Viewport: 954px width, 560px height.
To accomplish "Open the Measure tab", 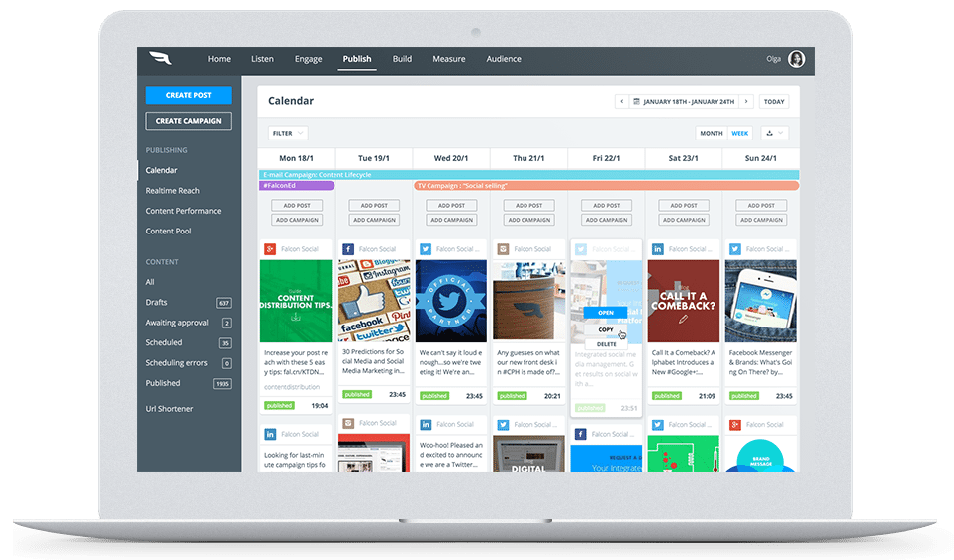I will pos(448,59).
